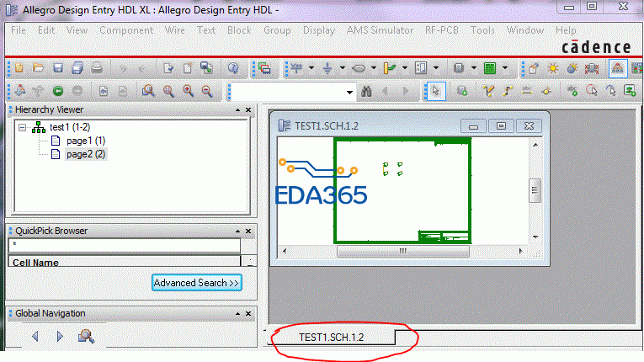644x362 pixels.
Task: Click the descend hierarchy arrow icon
Action: (19, 91)
